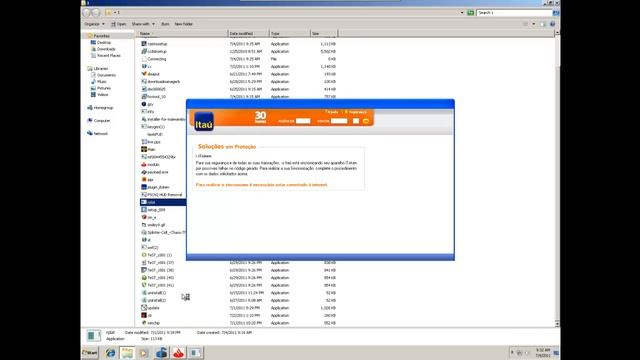
Task: Click scroll down arrow on file list scrollbar
Action: (x=557, y=324)
